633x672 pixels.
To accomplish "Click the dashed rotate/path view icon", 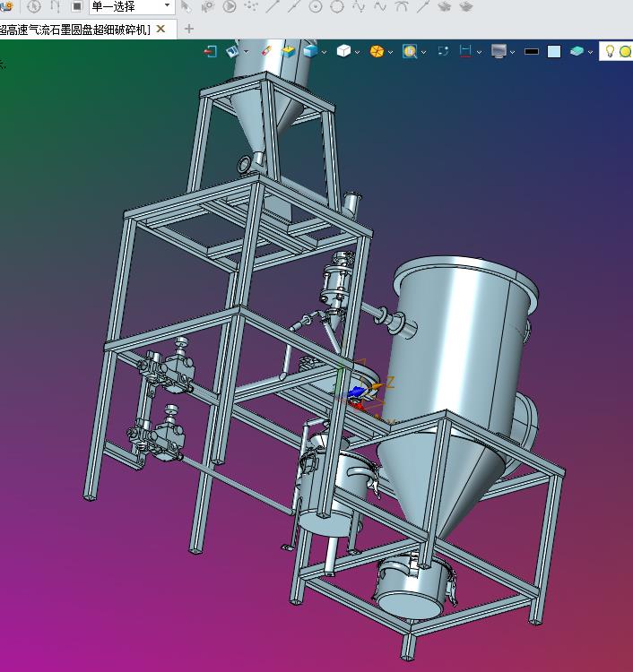I will point(443,51).
